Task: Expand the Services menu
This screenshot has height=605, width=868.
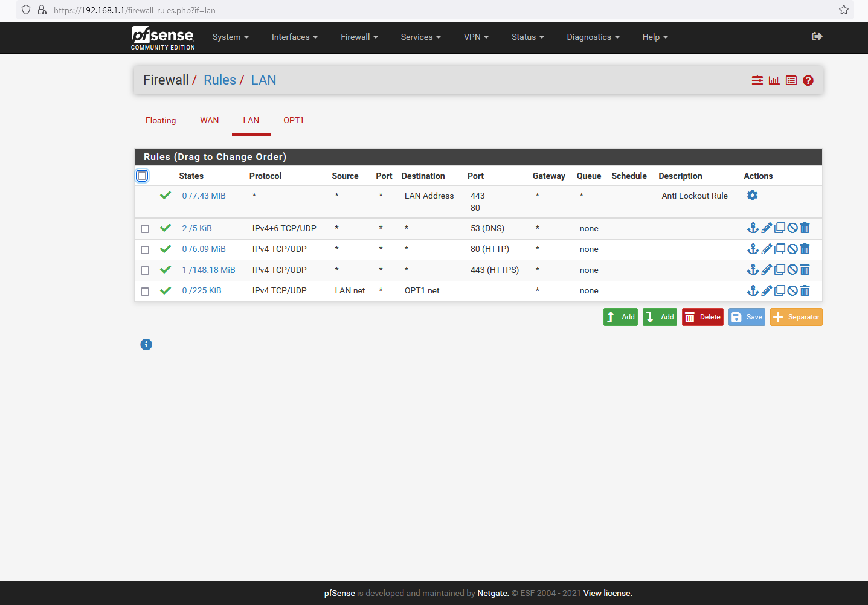Action: (421, 37)
